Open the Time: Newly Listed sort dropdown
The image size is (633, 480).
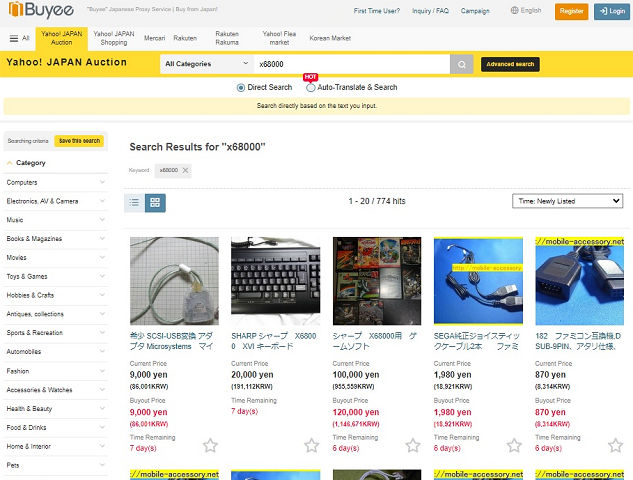(x=568, y=201)
